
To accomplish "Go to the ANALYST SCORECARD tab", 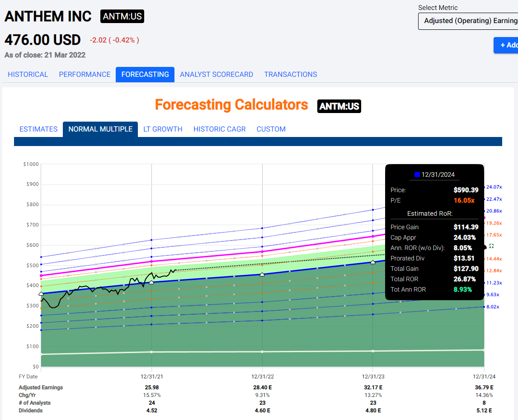I will (217, 75).
